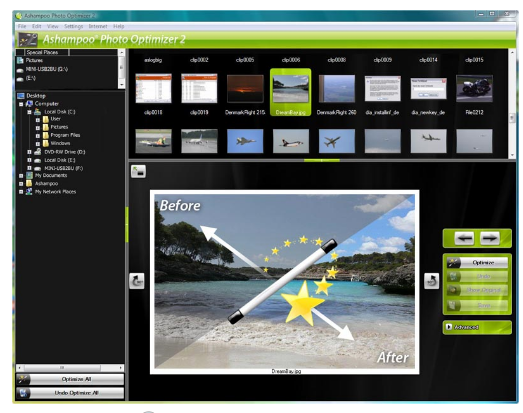
Task: Click the Optimize All button
Action: tap(70, 379)
